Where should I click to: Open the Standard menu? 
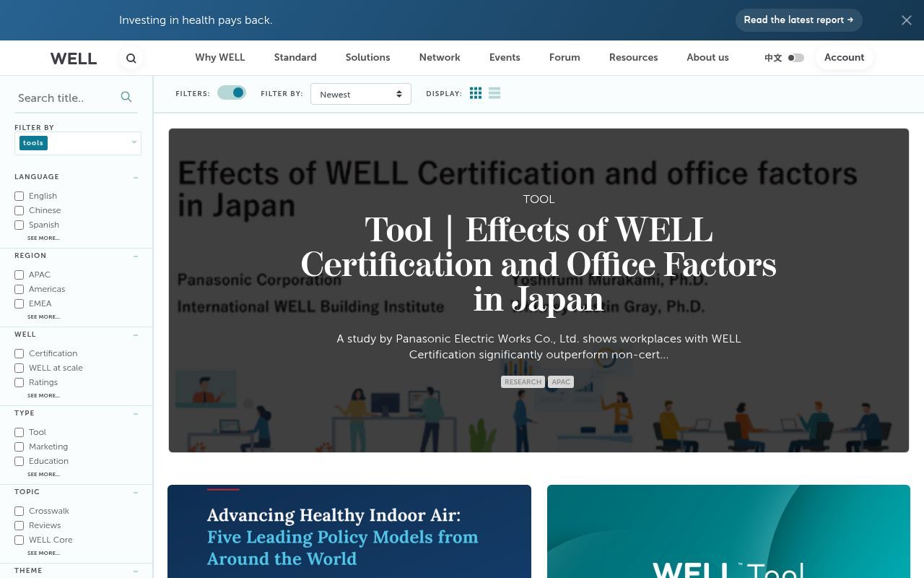click(x=295, y=58)
